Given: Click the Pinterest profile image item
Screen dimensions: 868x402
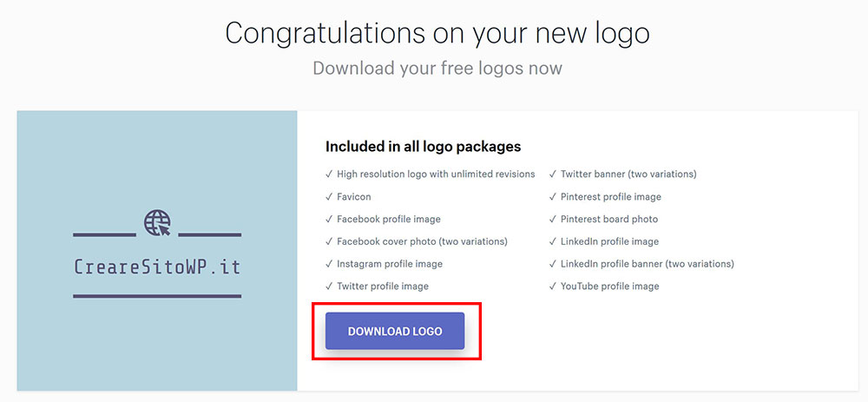Looking at the screenshot, I should 611,197.
